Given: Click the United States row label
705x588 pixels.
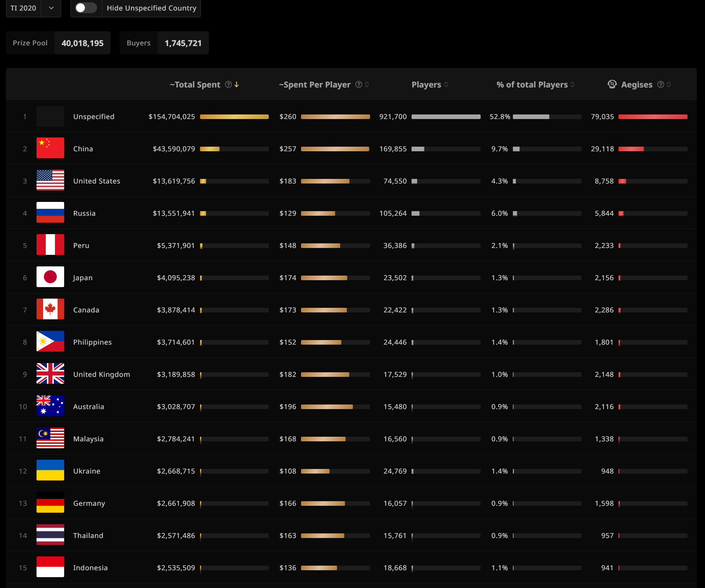Looking at the screenshot, I should [x=97, y=181].
